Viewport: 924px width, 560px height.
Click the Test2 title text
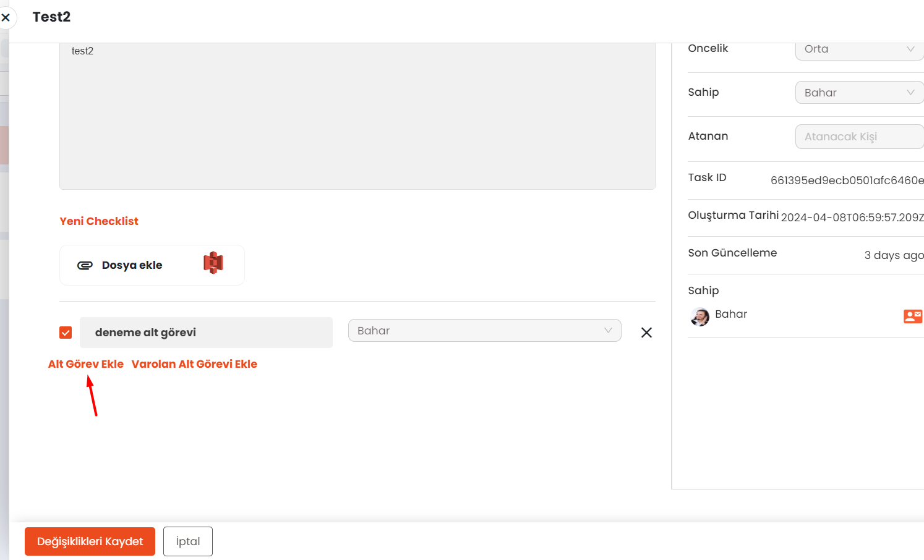coord(51,17)
